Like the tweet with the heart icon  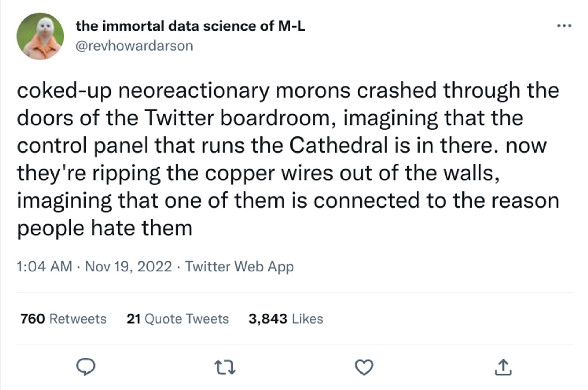(364, 367)
